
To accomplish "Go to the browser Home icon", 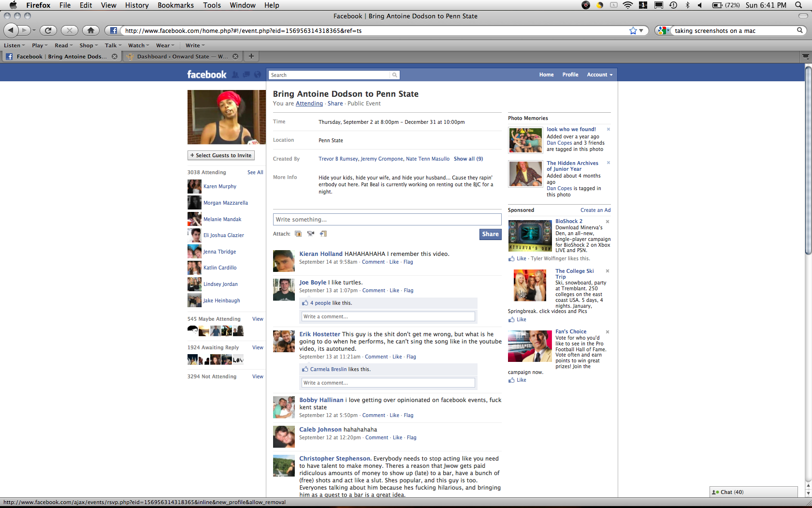I will click(91, 30).
